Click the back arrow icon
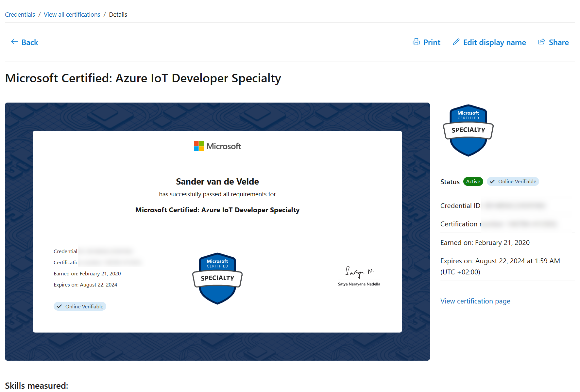The width and height of the screenshot is (580, 392). point(14,42)
